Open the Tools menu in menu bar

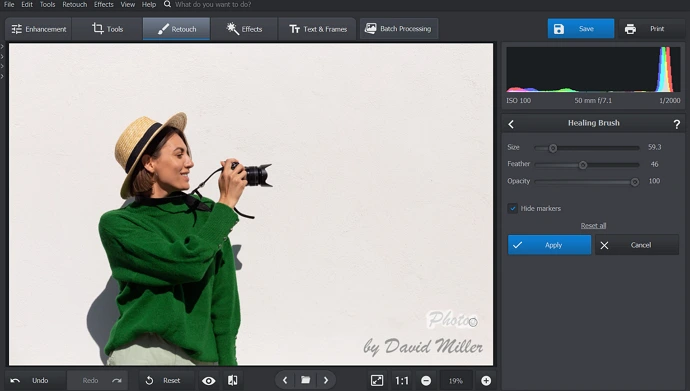(x=48, y=4)
